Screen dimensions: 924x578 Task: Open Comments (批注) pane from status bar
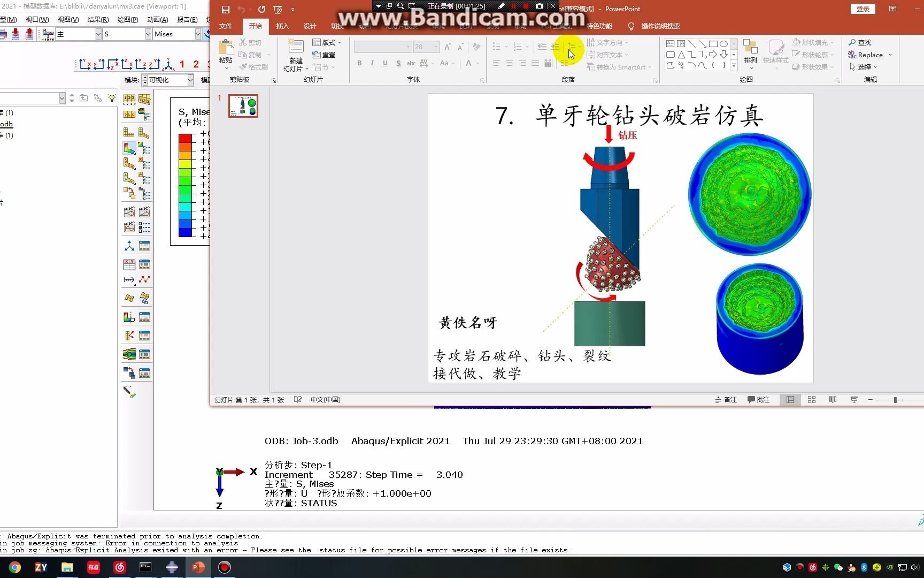758,400
